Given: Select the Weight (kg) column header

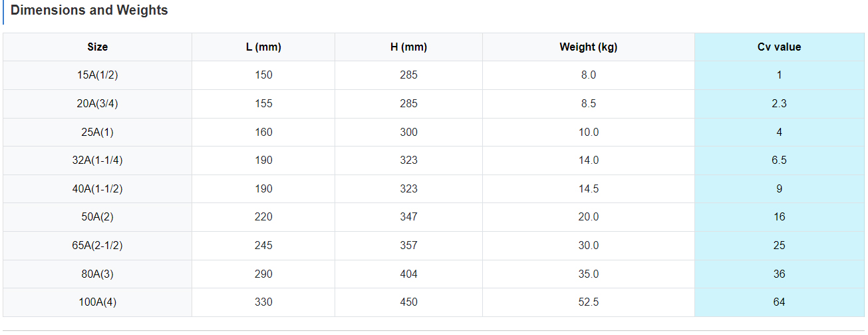Looking at the screenshot, I should 588,47.
